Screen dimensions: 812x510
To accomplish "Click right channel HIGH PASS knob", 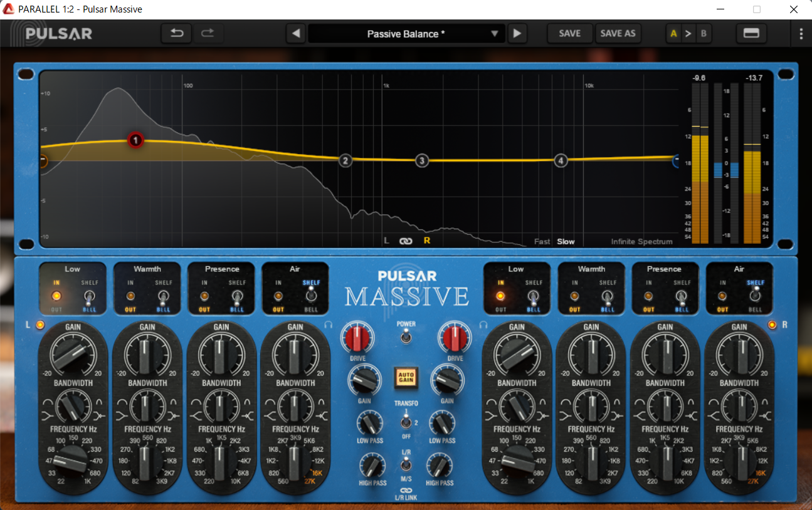I will click(x=440, y=467).
